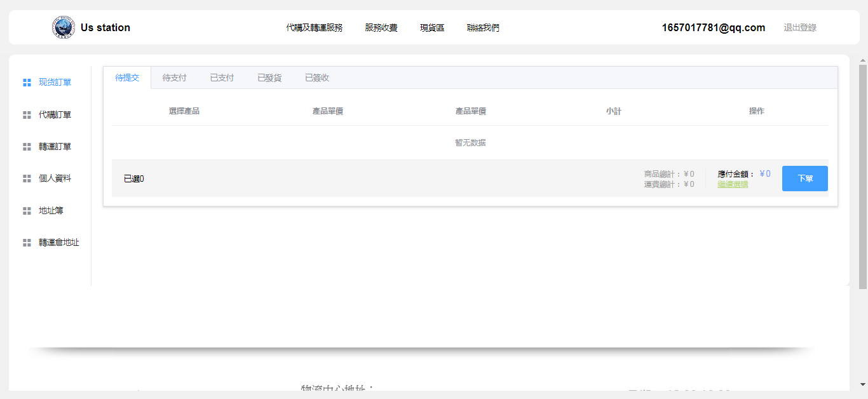Click grid icon beside 地址簿

(x=27, y=211)
